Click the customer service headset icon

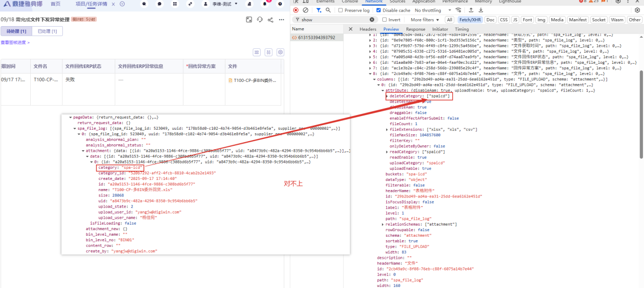[260, 20]
